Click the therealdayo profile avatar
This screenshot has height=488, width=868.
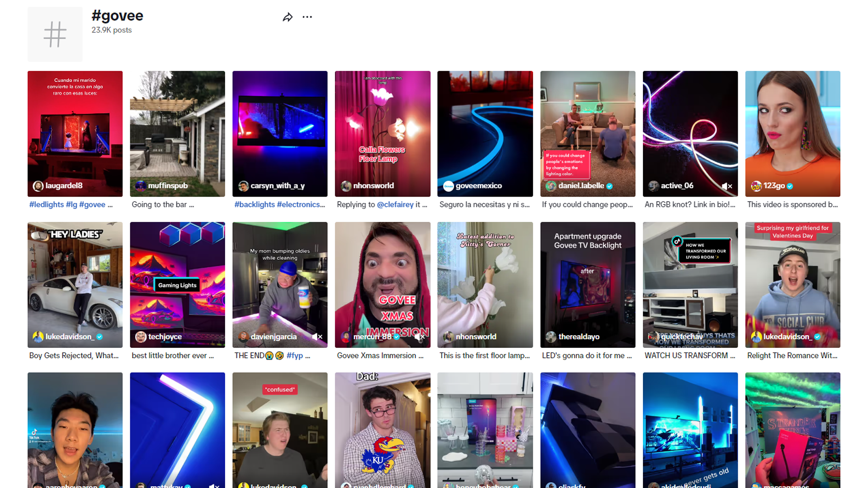click(x=551, y=337)
